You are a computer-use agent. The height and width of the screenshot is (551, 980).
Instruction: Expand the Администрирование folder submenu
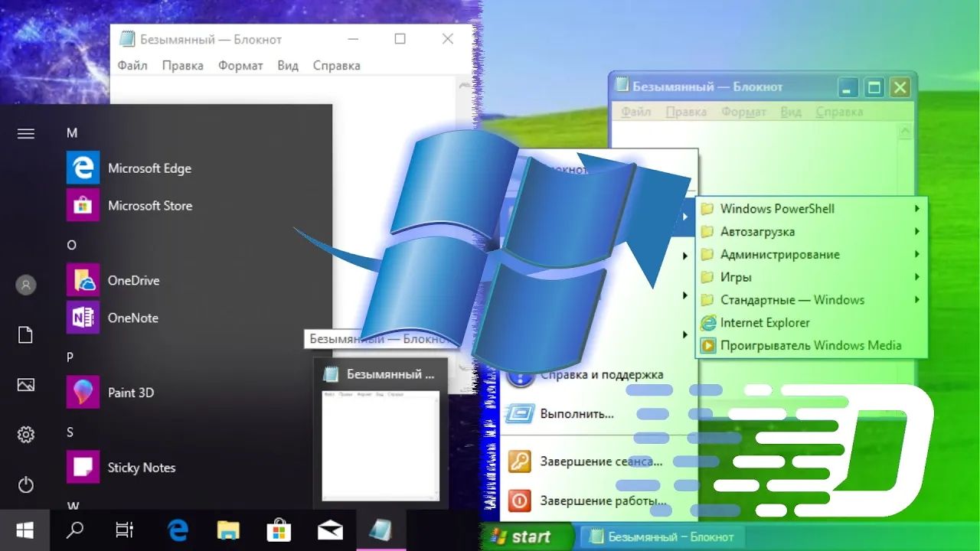pos(812,255)
